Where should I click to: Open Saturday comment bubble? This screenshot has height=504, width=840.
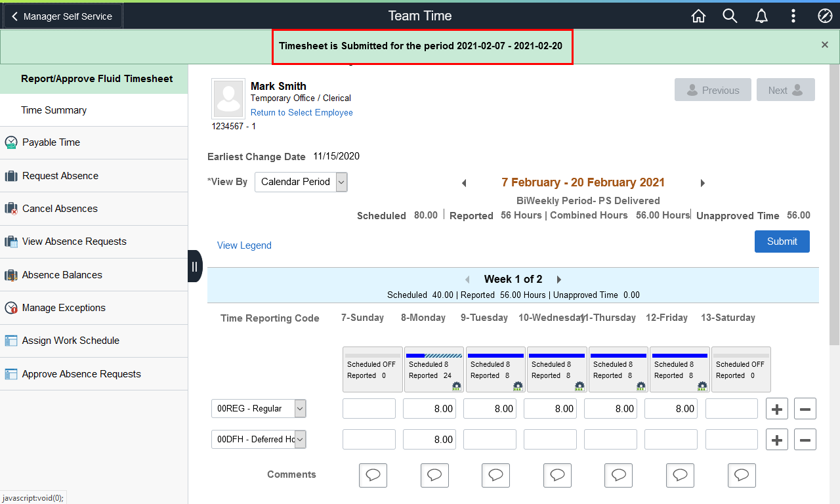coord(742,475)
